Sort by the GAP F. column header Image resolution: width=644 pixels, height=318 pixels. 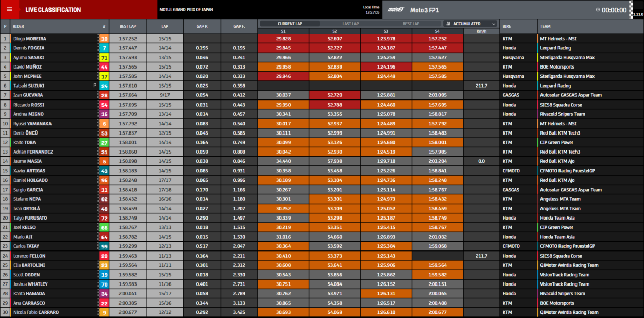[239, 26]
